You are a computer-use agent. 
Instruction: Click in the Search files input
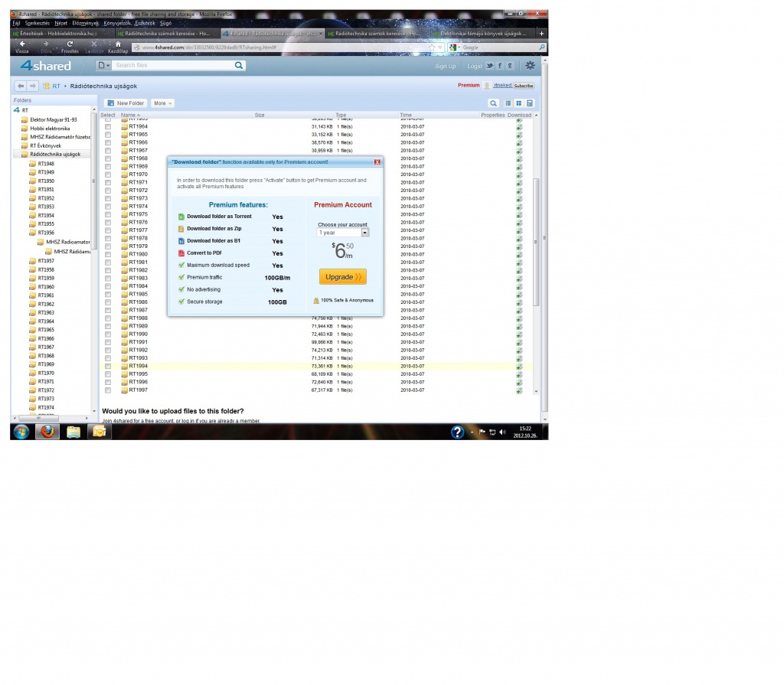(173, 66)
